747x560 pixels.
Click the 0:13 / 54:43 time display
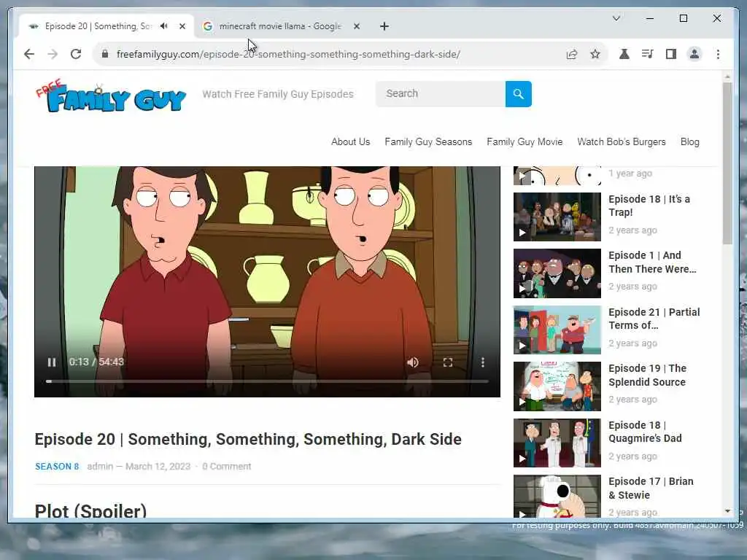97,362
